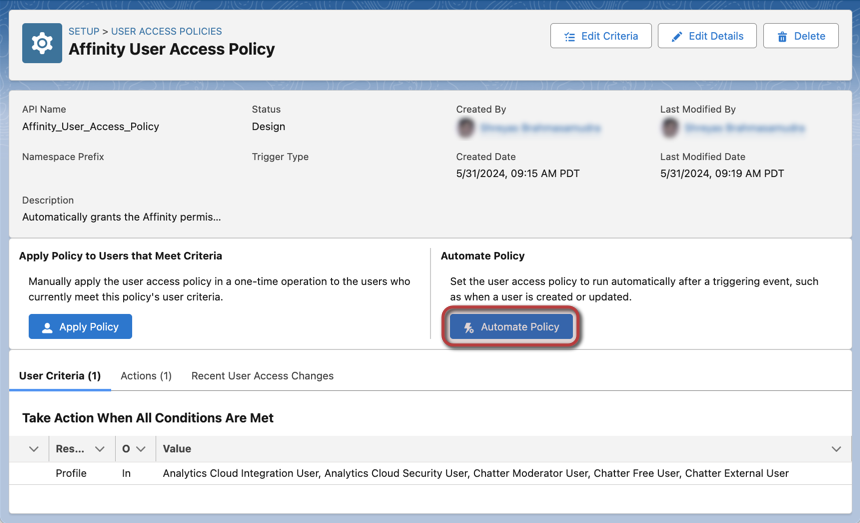
Task: Click the Edit Criteria button
Action: 601,36
